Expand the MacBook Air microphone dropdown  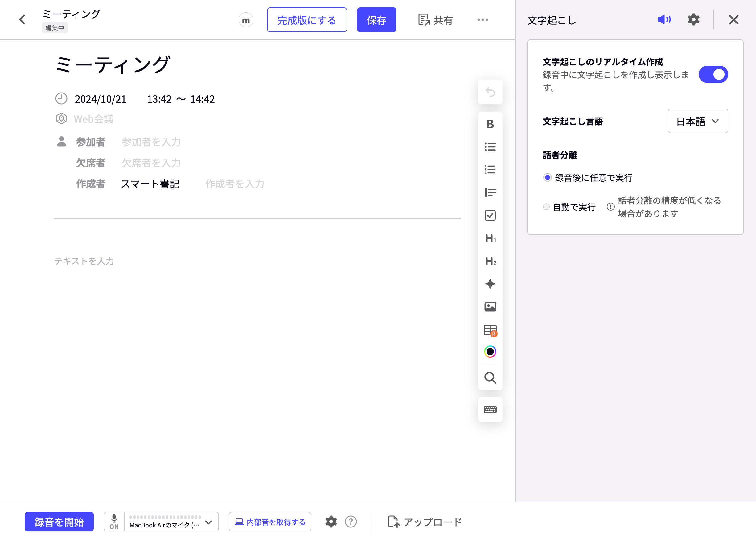pyautogui.click(x=209, y=522)
